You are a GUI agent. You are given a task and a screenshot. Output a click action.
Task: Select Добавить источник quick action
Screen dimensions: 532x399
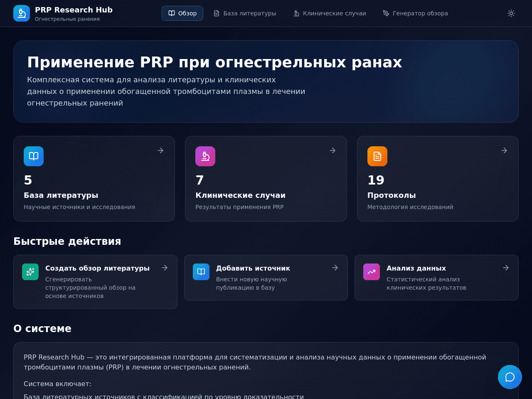(x=266, y=278)
